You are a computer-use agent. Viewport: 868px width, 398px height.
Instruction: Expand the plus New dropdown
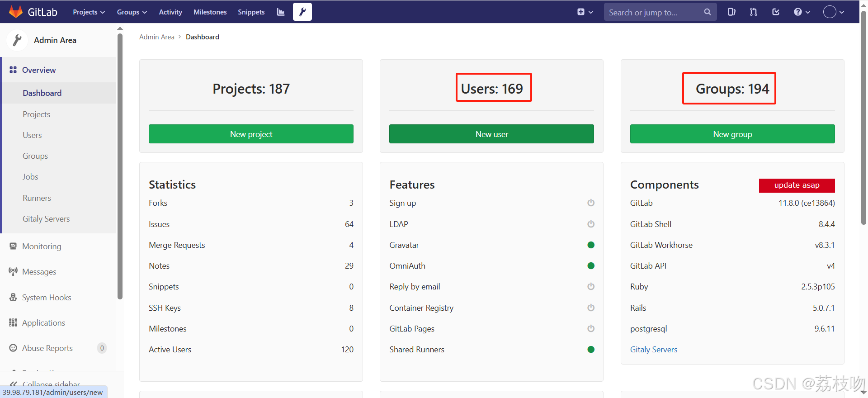point(585,12)
